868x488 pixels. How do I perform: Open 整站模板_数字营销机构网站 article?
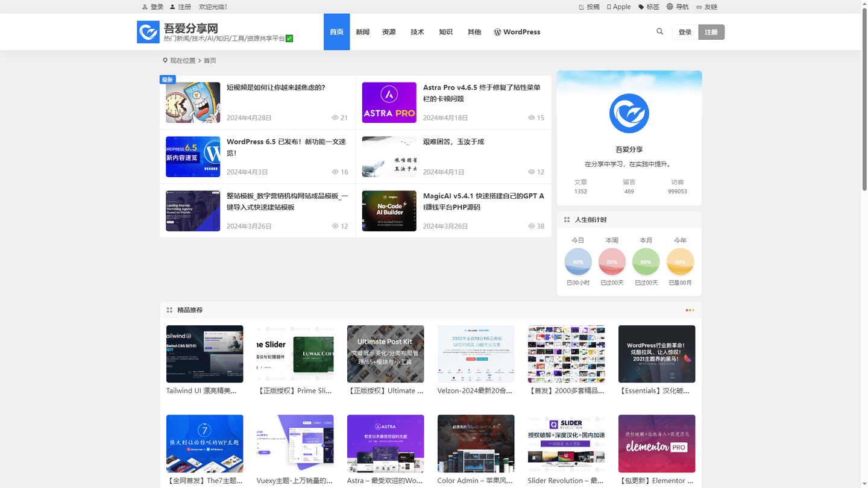tap(287, 201)
